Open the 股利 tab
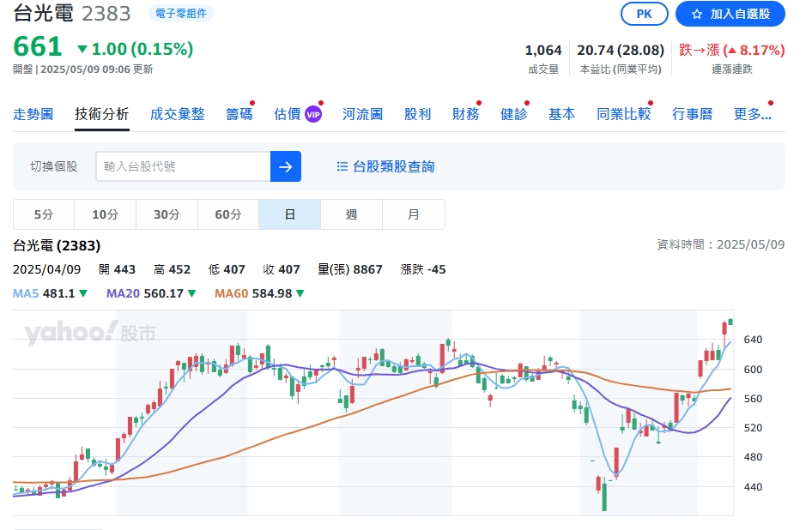This screenshot has height=530, width=812. click(417, 114)
